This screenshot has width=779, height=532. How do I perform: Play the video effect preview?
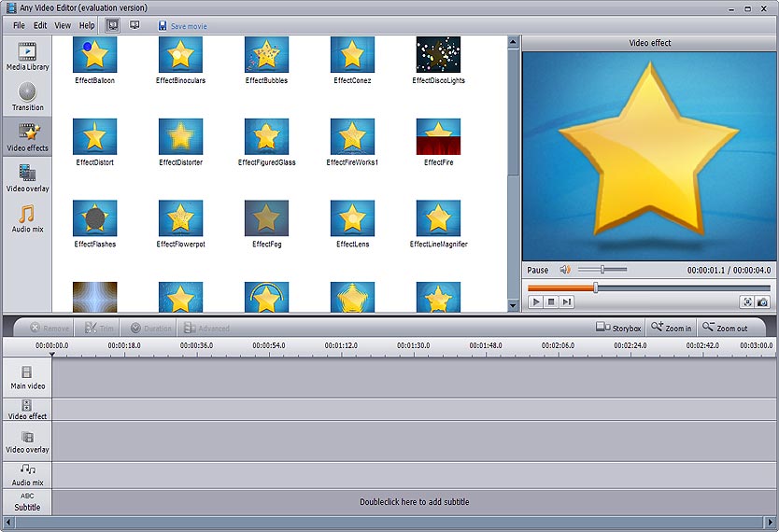pos(535,301)
